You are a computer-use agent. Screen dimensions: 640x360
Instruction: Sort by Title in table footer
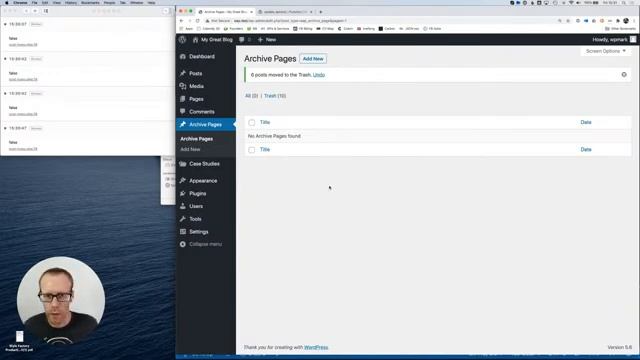265,149
